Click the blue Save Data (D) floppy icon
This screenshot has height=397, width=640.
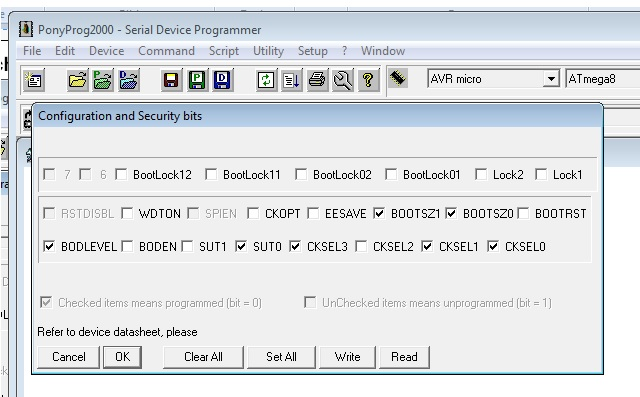click(222, 80)
